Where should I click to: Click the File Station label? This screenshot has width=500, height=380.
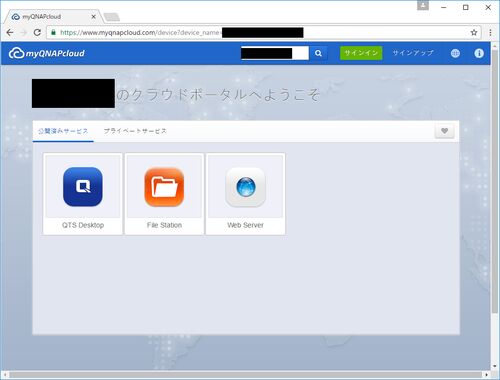(164, 225)
